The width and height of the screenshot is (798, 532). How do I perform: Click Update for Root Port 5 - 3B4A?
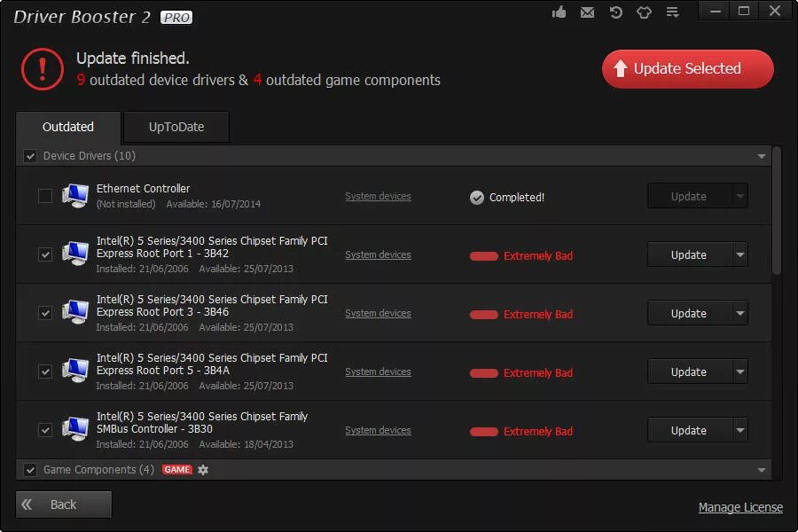[x=689, y=372]
